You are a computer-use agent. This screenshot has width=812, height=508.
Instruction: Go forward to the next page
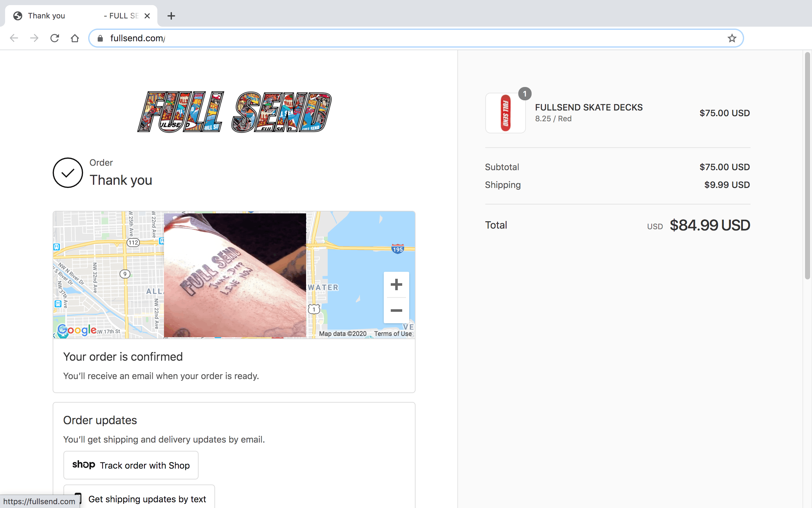point(34,38)
